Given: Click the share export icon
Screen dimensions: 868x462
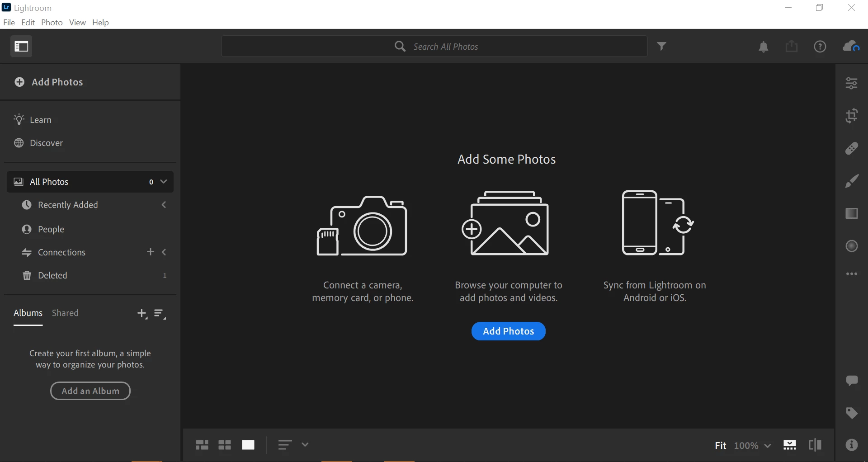Looking at the screenshot, I should coord(792,46).
